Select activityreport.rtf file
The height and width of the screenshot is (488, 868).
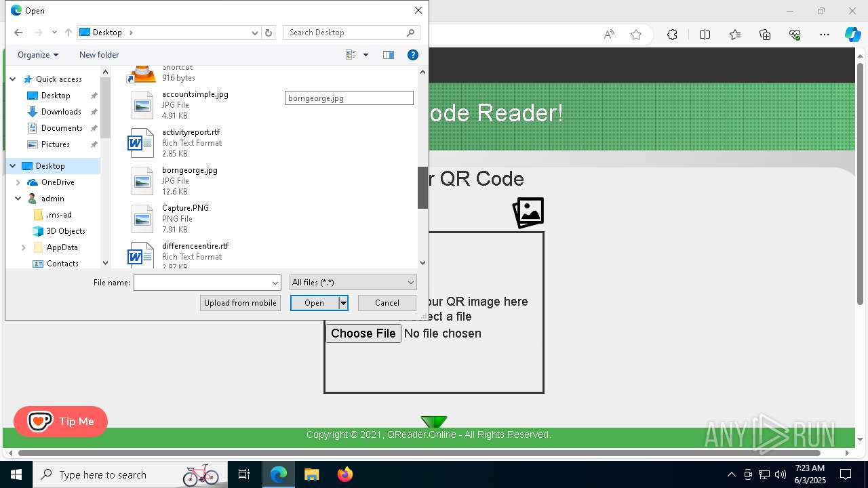[191, 132]
